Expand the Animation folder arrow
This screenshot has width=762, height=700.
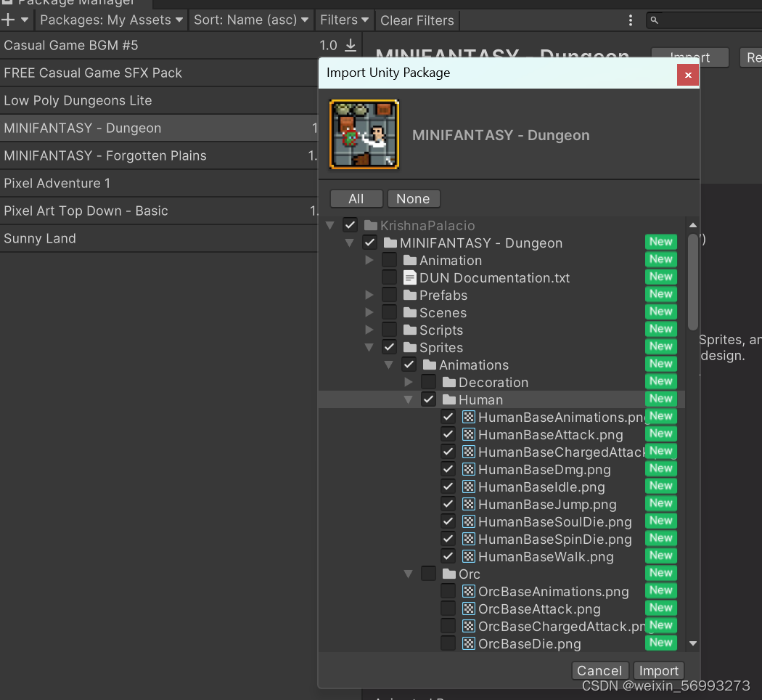(x=369, y=260)
